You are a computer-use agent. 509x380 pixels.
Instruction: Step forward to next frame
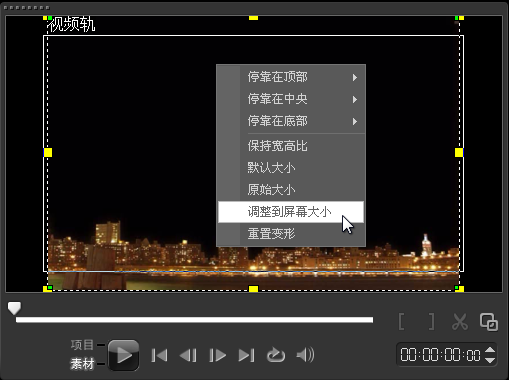(x=217, y=355)
